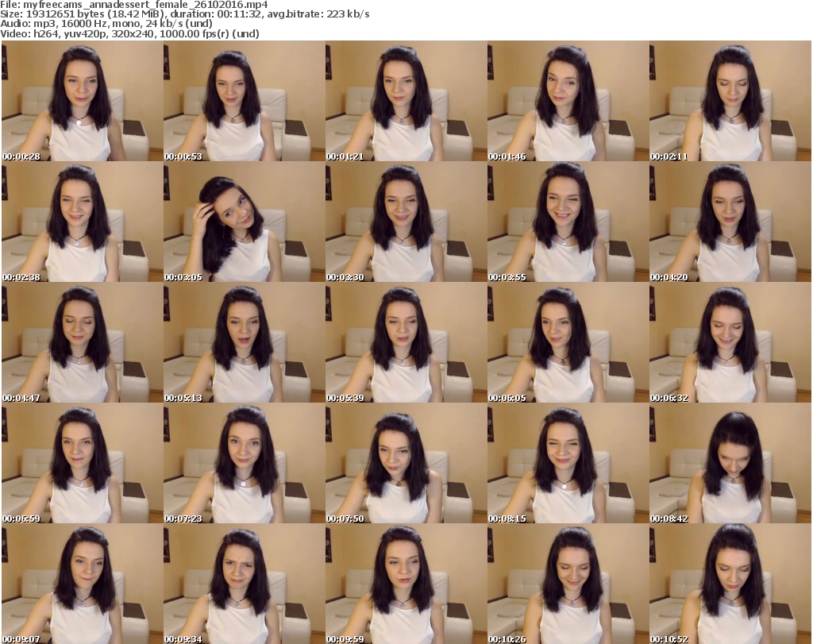813x644 pixels.
Task: Click the thumbnail timestamped 00:09:07
Action: click(x=82, y=584)
